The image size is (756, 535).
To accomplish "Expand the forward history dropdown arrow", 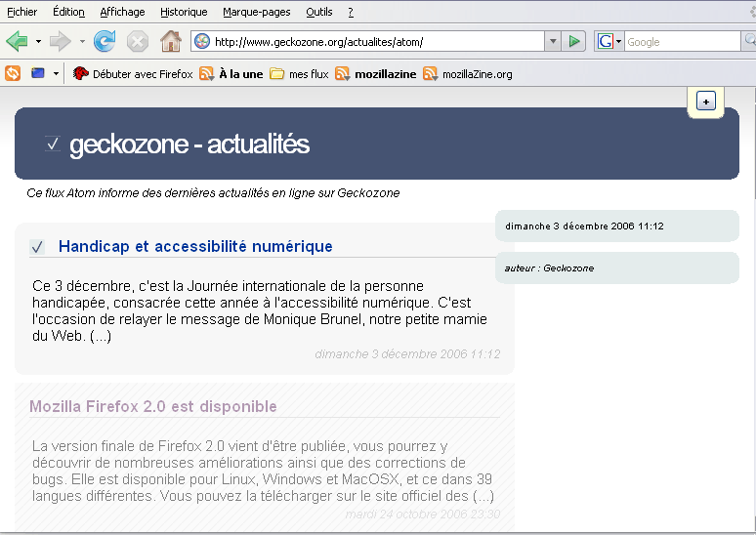I will click(x=82, y=41).
